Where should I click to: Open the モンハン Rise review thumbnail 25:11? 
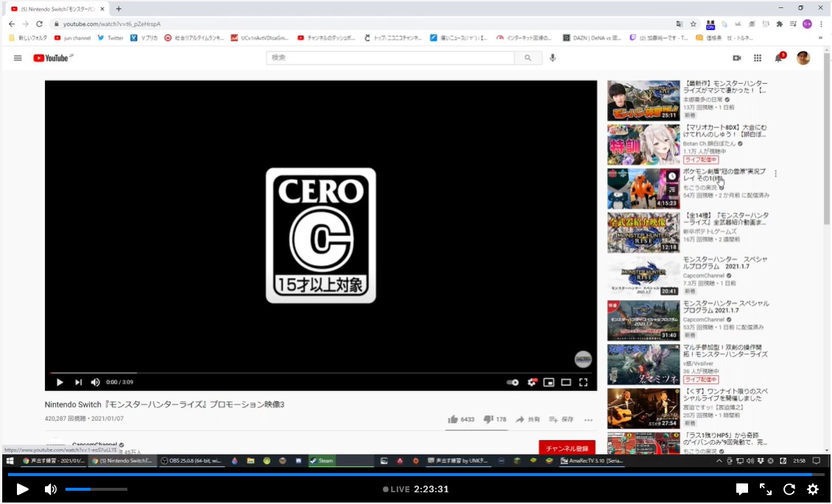643,101
